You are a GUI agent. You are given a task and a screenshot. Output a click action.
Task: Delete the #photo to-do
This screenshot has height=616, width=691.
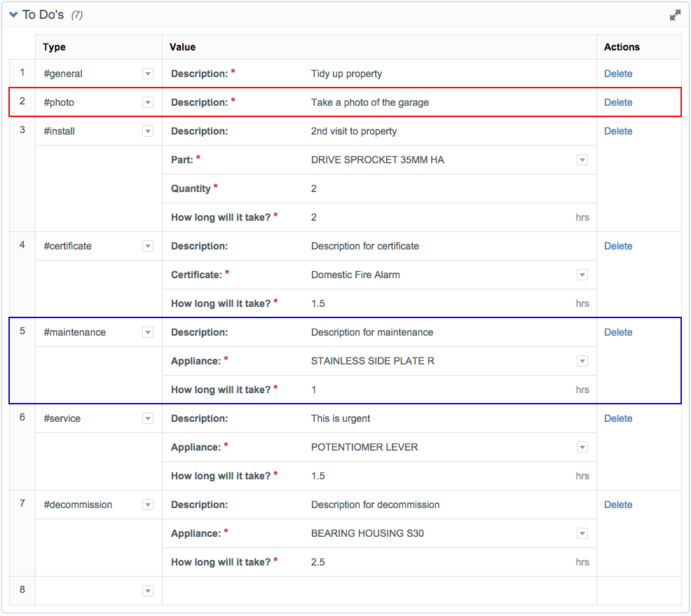point(618,102)
